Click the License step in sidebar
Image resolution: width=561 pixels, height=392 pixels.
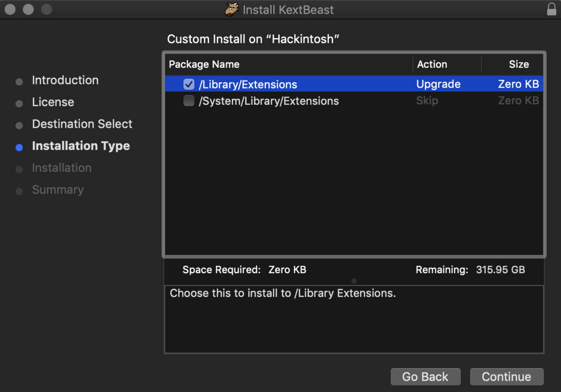click(x=53, y=102)
